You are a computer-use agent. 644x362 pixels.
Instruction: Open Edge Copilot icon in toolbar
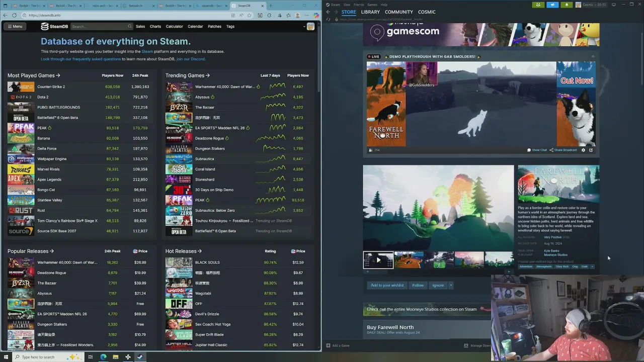click(316, 15)
